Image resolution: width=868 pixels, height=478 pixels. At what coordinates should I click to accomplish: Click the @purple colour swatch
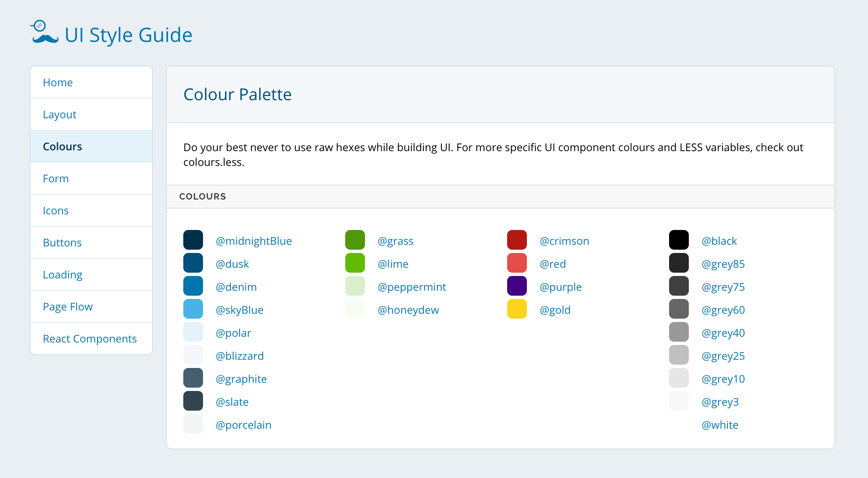[x=517, y=285]
